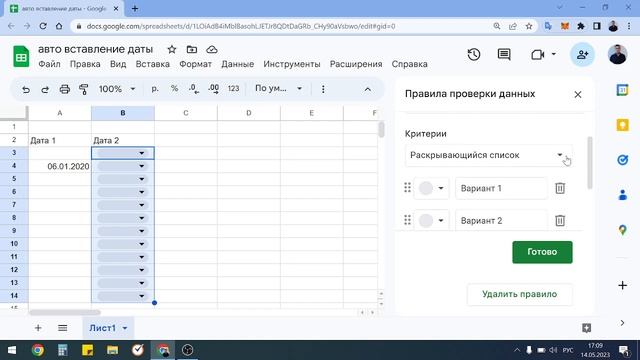The height and width of the screenshot is (360, 640).
Task: Delete the Вариант 1 item
Action: pos(560,188)
